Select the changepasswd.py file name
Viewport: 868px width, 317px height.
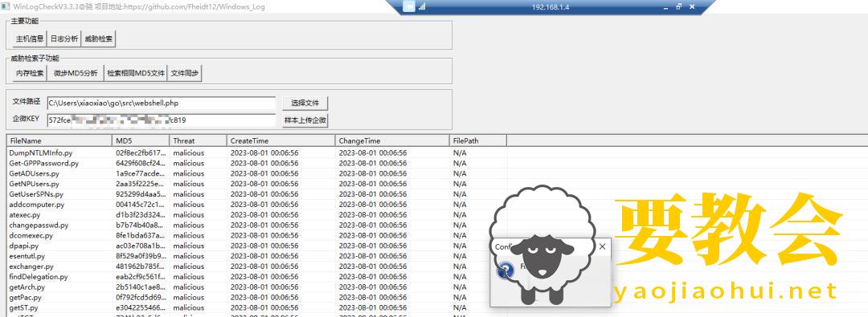coord(39,226)
